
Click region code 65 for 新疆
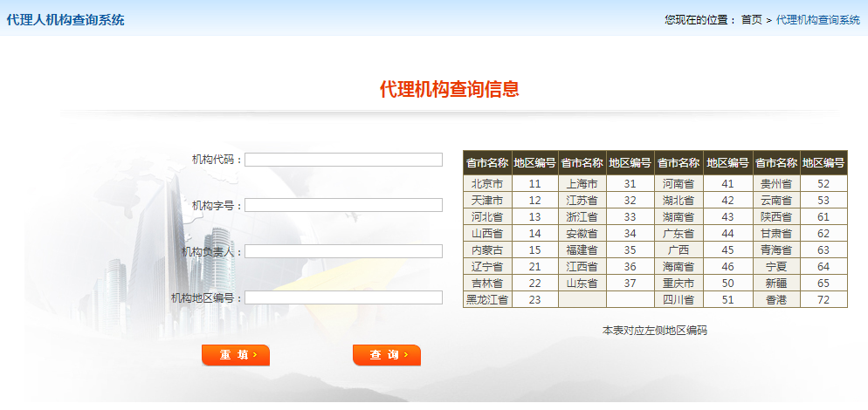[823, 284]
